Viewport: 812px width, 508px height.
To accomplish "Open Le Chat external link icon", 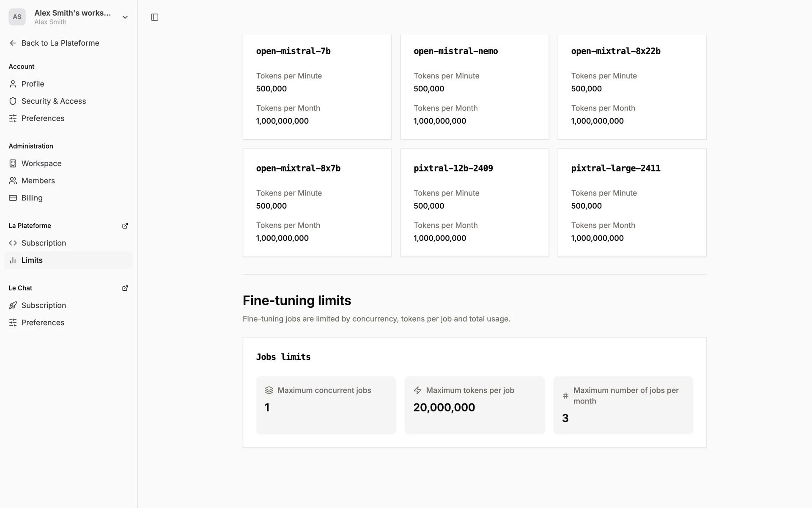I will pyautogui.click(x=125, y=288).
